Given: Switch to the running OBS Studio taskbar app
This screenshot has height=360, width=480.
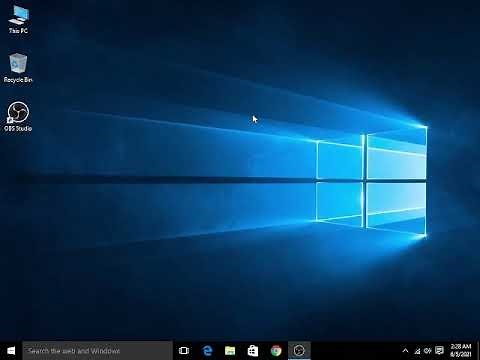Looking at the screenshot, I should (x=299, y=351).
